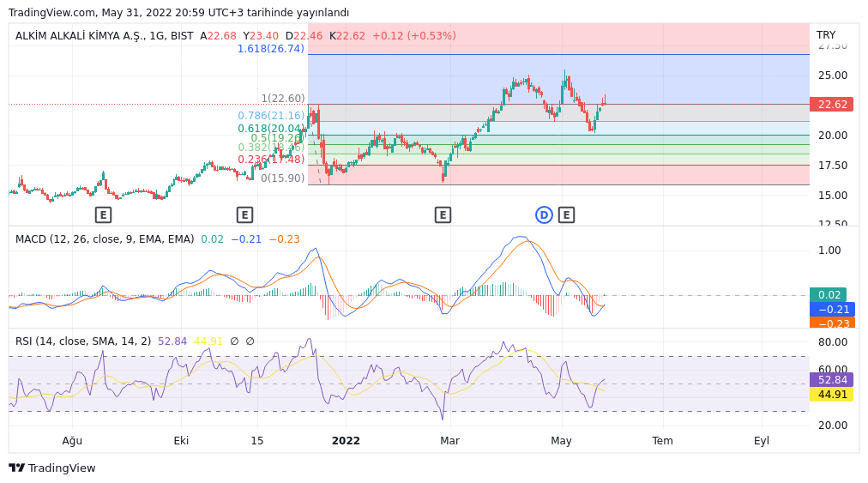Select the 0.618(20.04) Fibonacci label
This screenshot has height=483, width=868.
[271, 129]
